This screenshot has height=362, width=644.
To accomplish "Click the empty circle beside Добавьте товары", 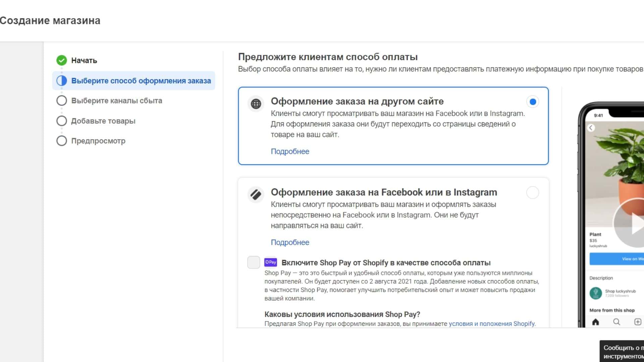I will [61, 121].
